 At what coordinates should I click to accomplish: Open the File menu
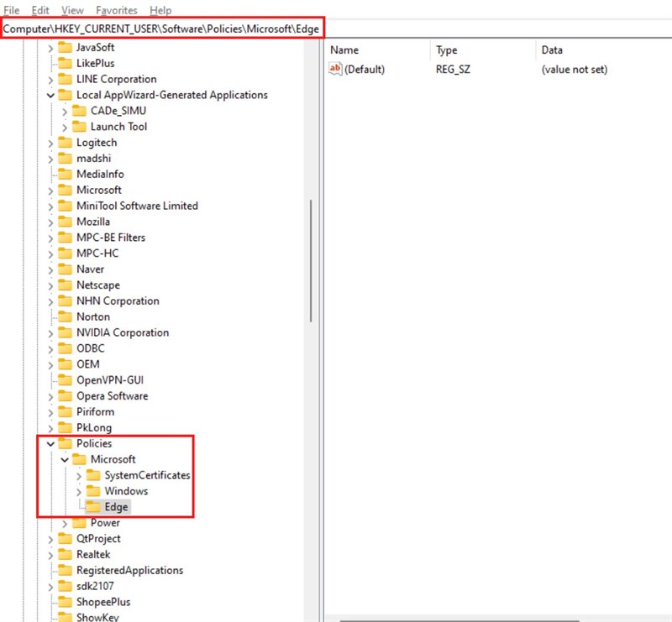coord(12,10)
